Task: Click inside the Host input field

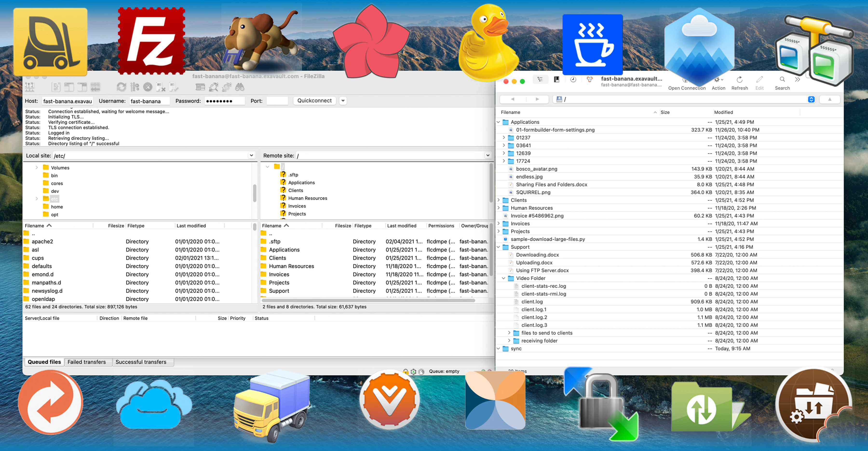Action: pos(68,101)
